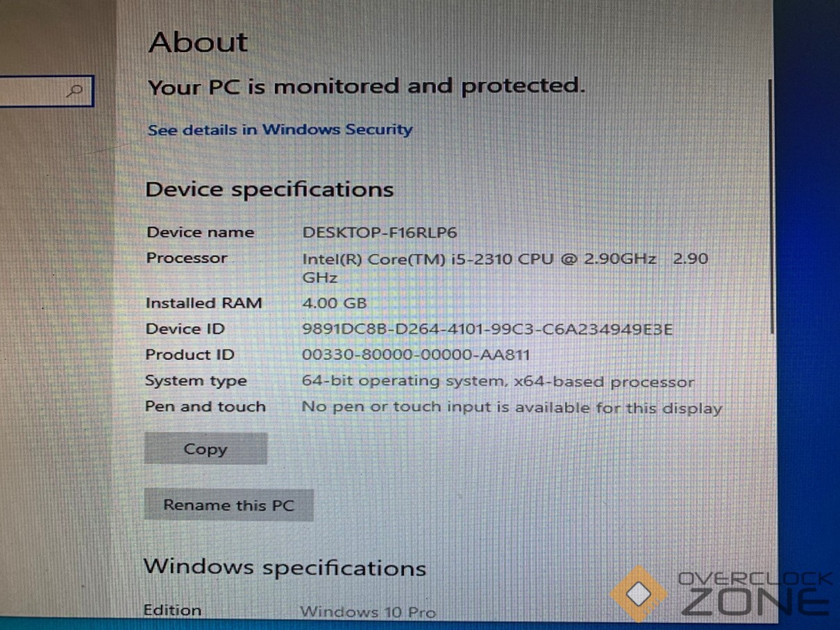Select the Device specifications heading
This screenshot has width=840, height=630.
pyautogui.click(x=269, y=190)
